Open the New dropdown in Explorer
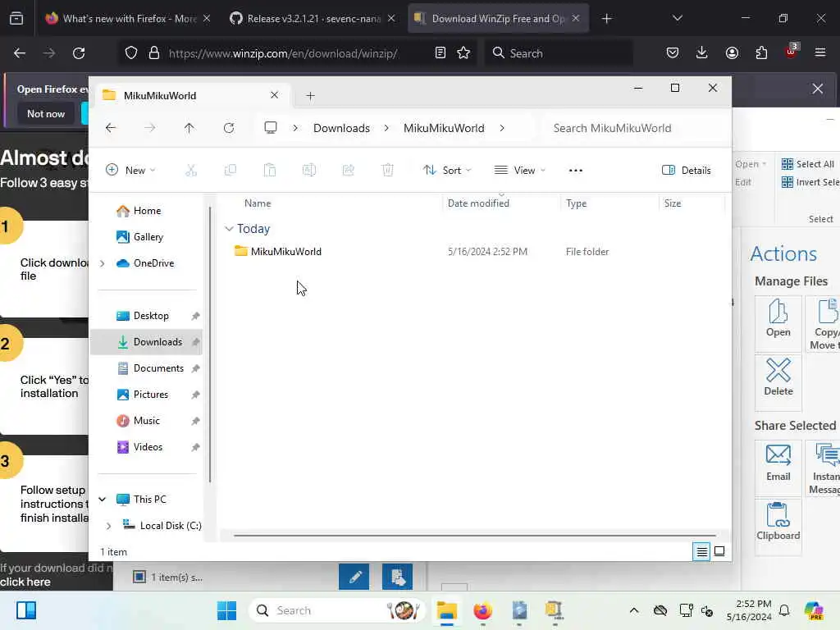The height and width of the screenshot is (630, 840). (130, 171)
